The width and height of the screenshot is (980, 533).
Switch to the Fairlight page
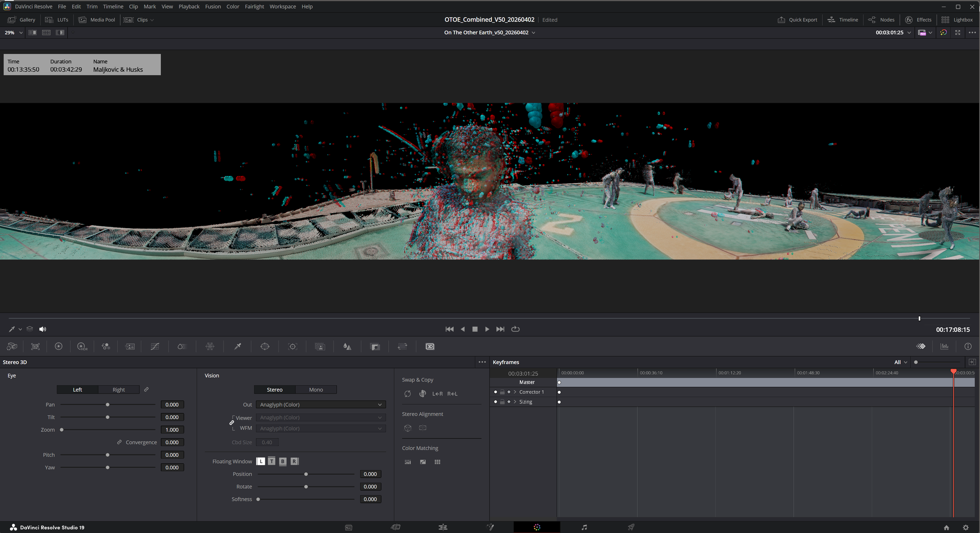tap(584, 527)
